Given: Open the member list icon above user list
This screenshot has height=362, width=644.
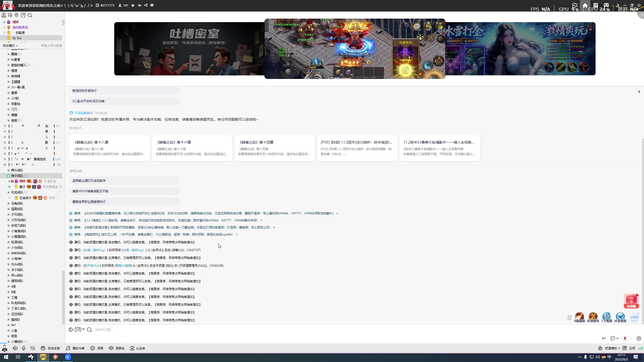Looking at the screenshot, I should (x=4, y=15).
